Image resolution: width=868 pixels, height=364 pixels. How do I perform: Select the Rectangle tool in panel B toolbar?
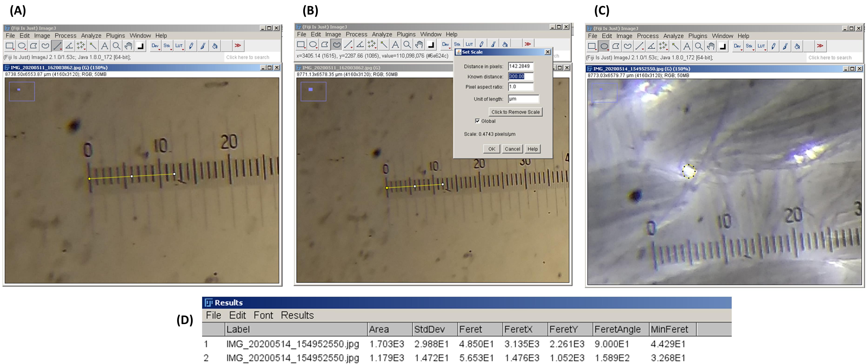[301, 44]
